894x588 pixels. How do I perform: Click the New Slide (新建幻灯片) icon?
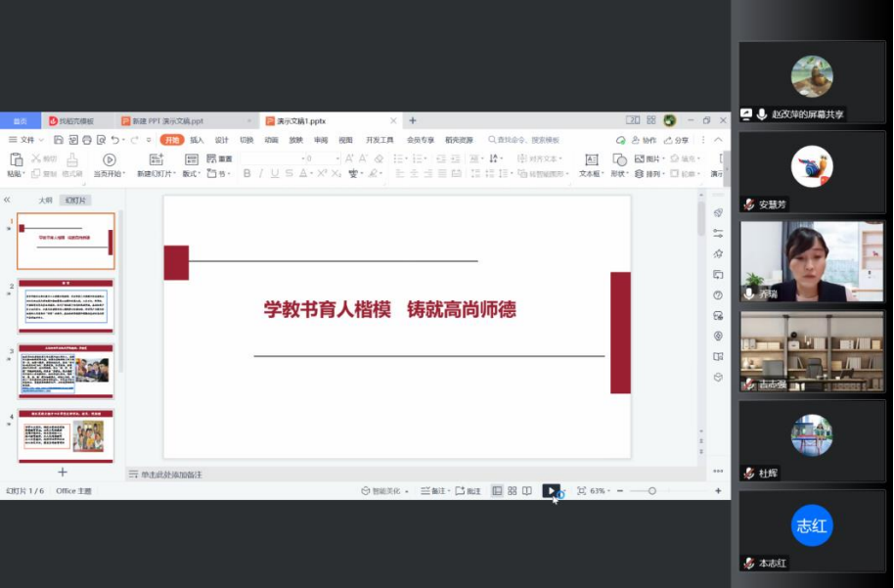(156, 159)
